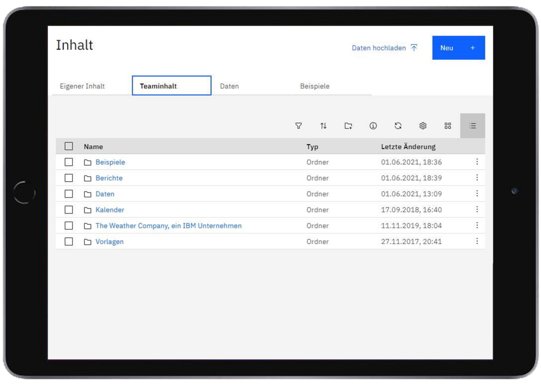Create a new folder via folder-plus icon
Viewport: 541px width, 392px height.
[348, 126]
